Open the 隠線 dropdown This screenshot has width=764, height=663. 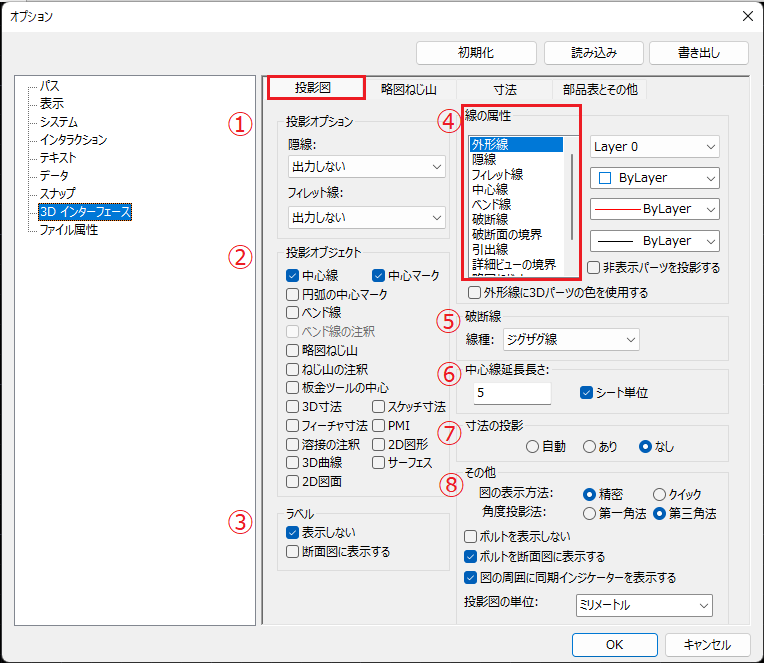365,166
